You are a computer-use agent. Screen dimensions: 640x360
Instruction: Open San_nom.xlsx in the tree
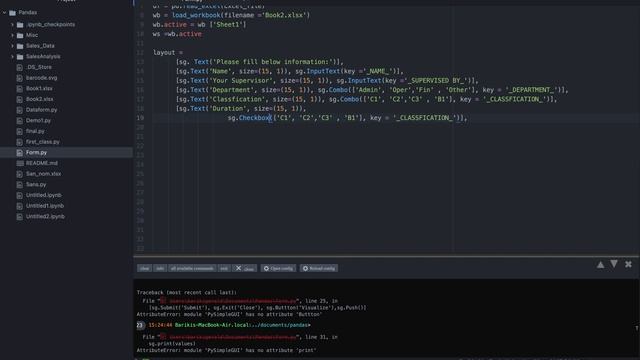[44, 173]
